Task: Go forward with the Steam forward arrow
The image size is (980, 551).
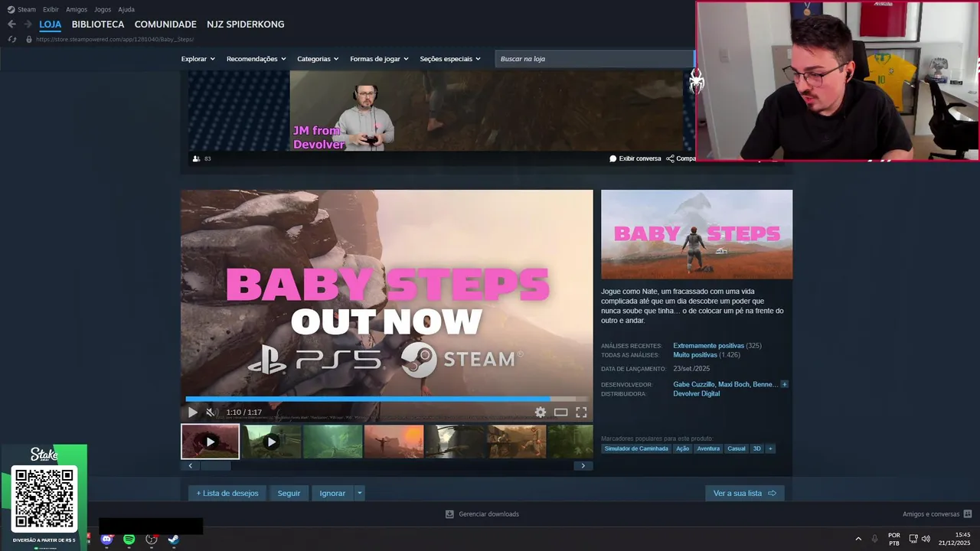Action: click(28, 24)
